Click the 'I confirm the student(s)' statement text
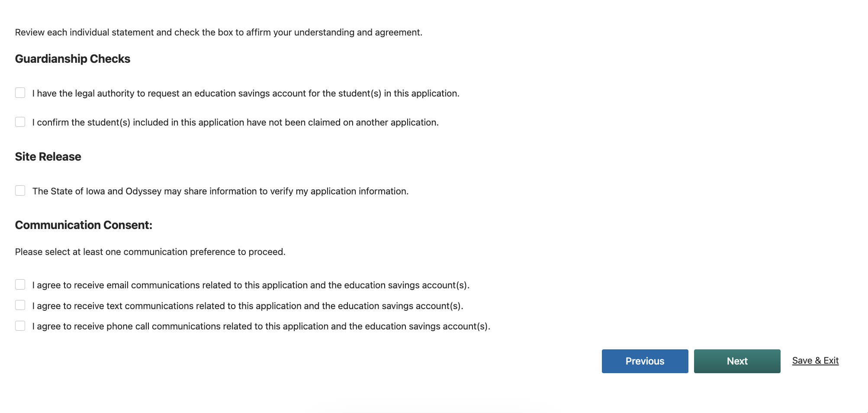868x413 pixels. [x=235, y=123]
